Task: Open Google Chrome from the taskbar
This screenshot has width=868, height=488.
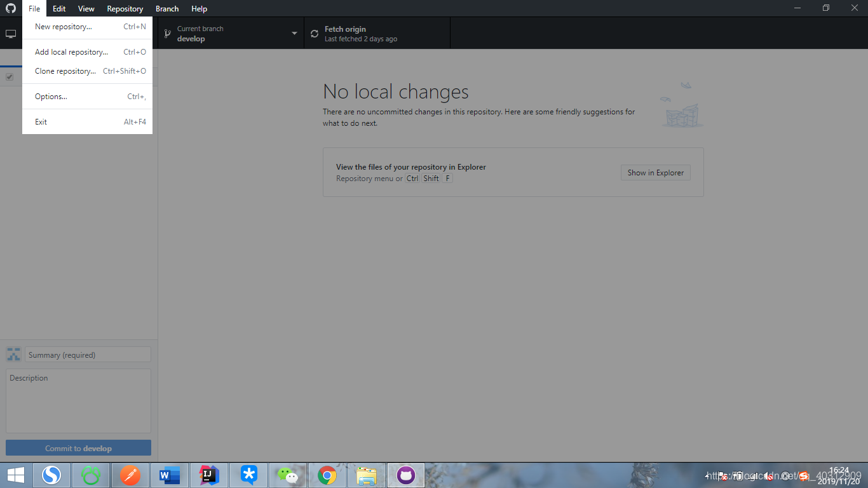Action: [x=327, y=475]
